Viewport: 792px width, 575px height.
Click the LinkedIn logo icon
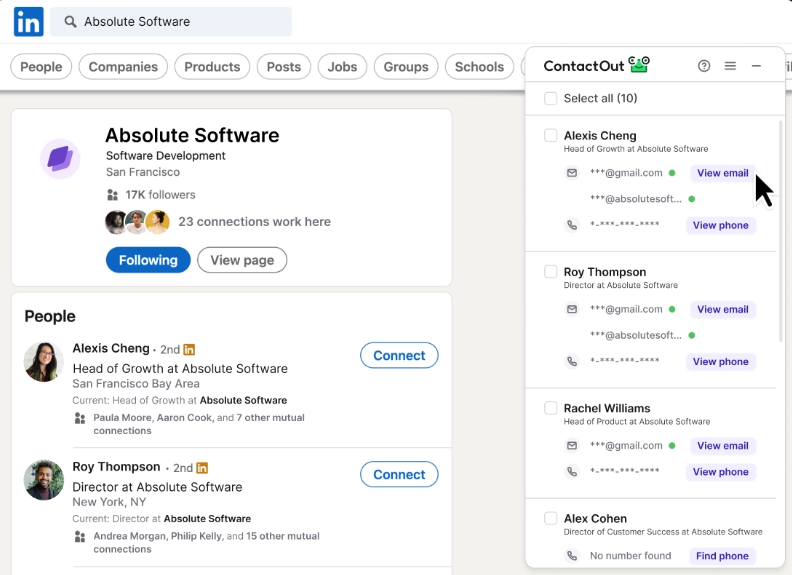[28, 22]
